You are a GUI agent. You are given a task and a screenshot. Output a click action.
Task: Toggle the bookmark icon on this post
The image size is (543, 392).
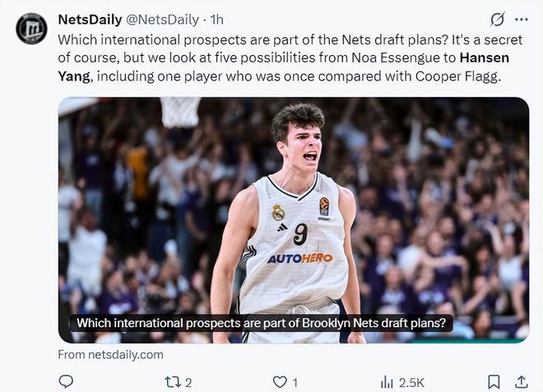pyautogui.click(x=494, y=381)
